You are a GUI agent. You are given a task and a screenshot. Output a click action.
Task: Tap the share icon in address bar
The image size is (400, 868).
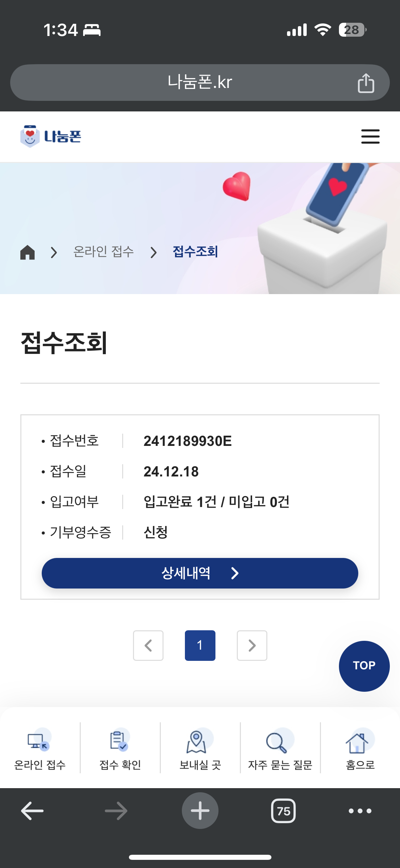coord(366,83)
